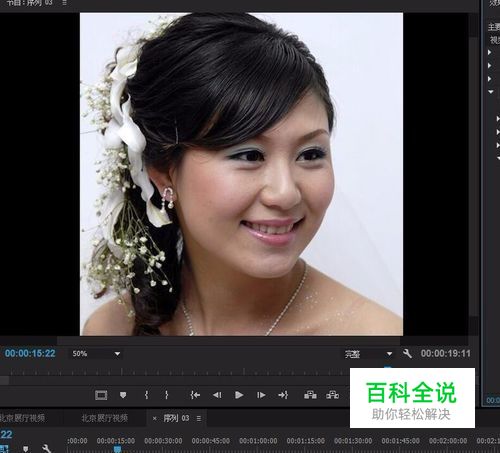
Task: Open program monitor settings wrench
Action: point(407,354)
